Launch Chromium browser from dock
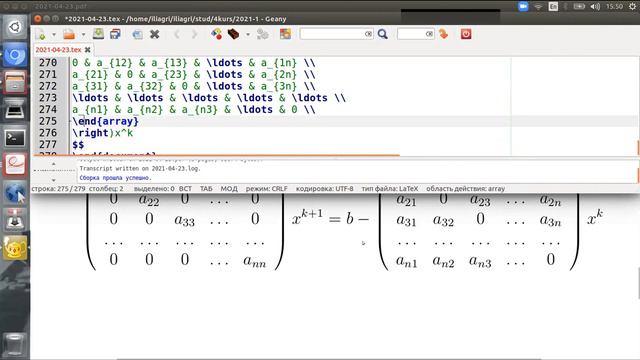Screen dimensions: 640x360 click(x=15, y=55)
